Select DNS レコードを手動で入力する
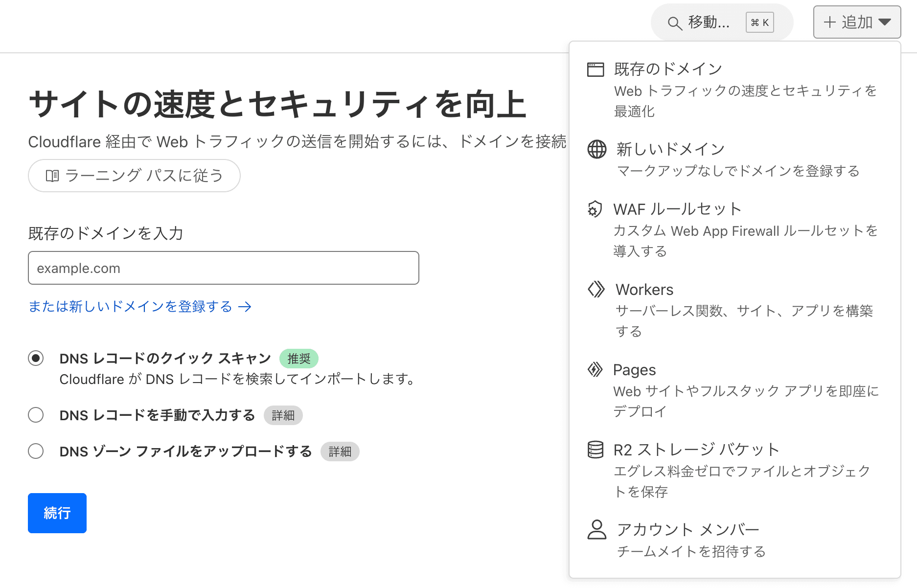Screen dimensions: 917x588 (35, 415)
